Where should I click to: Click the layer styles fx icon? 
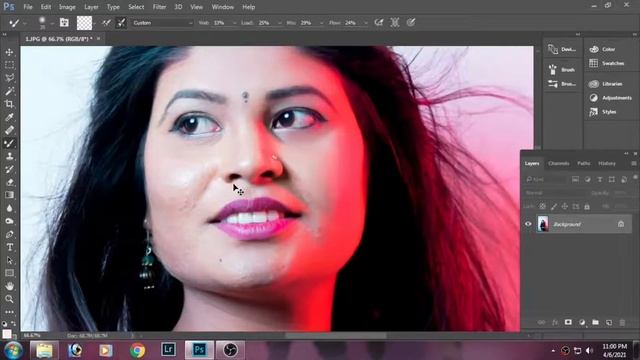click(x=555, y=322)
